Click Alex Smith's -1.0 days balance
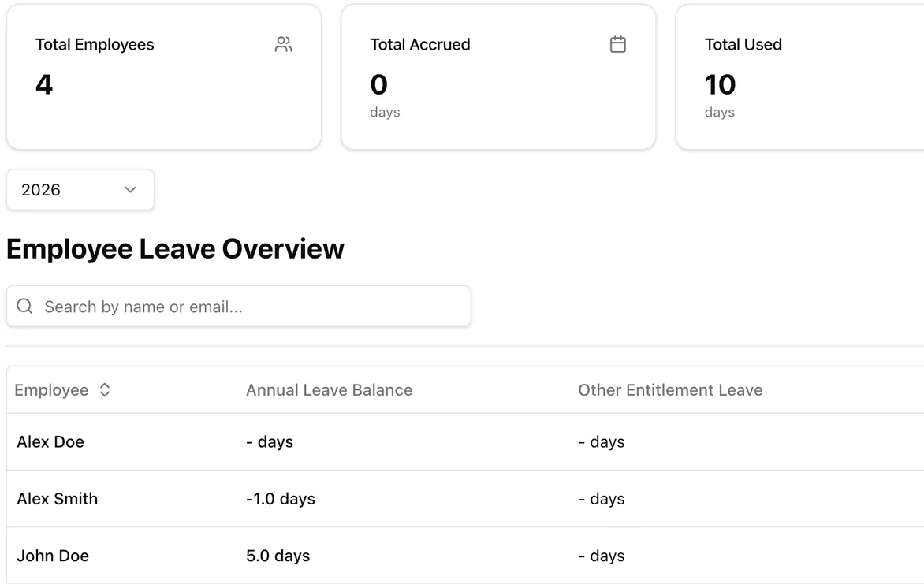The width and height of the screenshot is (924, 584). pyautogui.click(x=281, y=499)
